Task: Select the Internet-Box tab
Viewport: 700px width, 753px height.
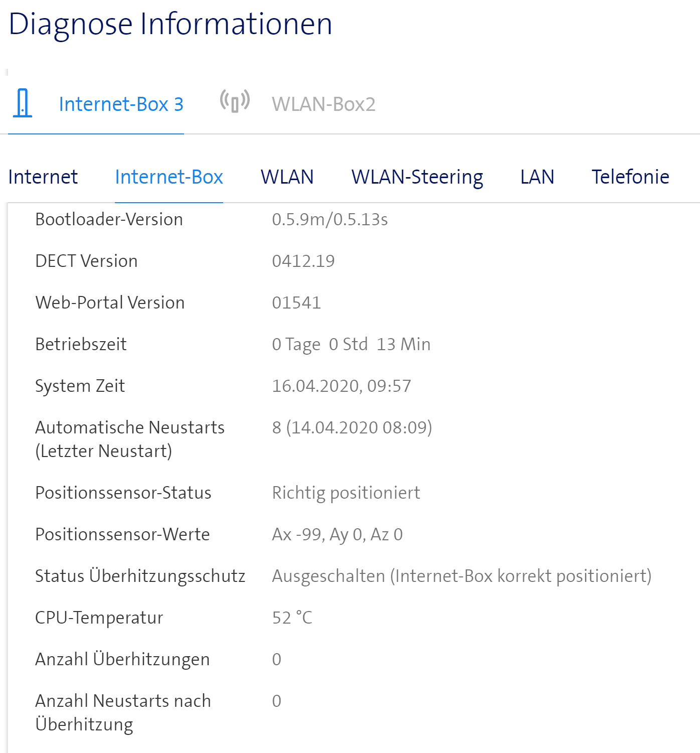Action: [x=169, y=177]
